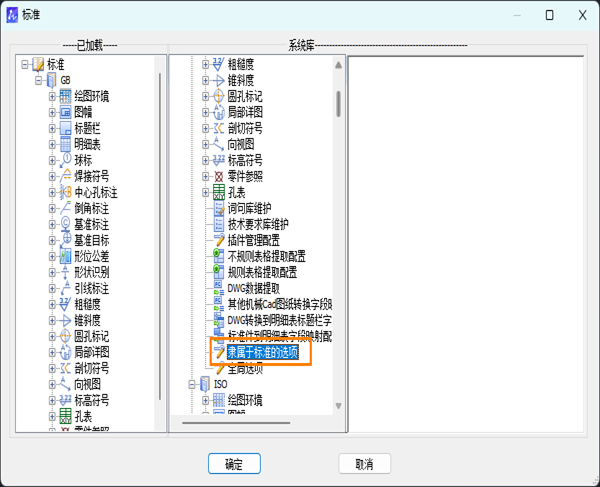Expand 向视图 in the 已加载 tree

pos(52,384)
